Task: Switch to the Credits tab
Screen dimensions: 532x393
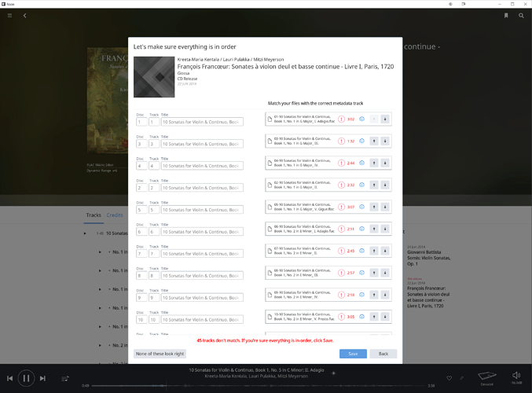Action: tap(115, 215)
